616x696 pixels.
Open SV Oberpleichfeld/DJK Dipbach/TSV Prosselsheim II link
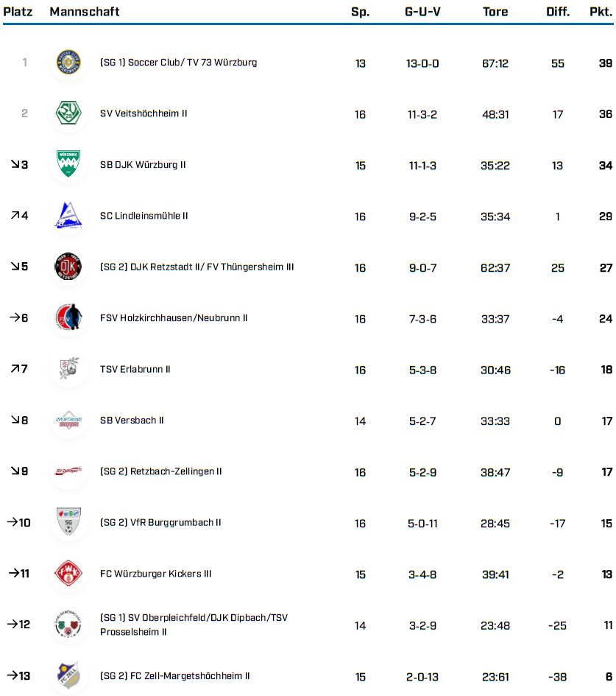tap(194, 625)
